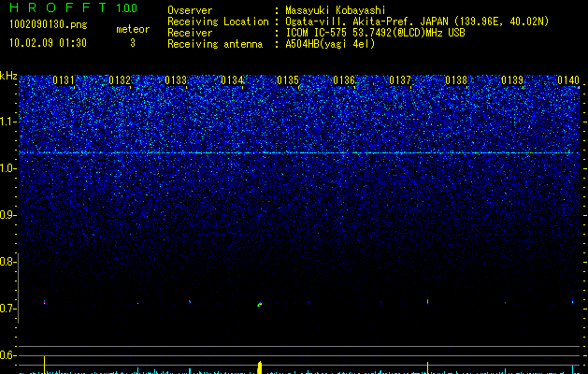Viewport: 588px width, 374px height.
Task: Click the 1.0 frequency axis label
Action: click(x=8, y=168)
